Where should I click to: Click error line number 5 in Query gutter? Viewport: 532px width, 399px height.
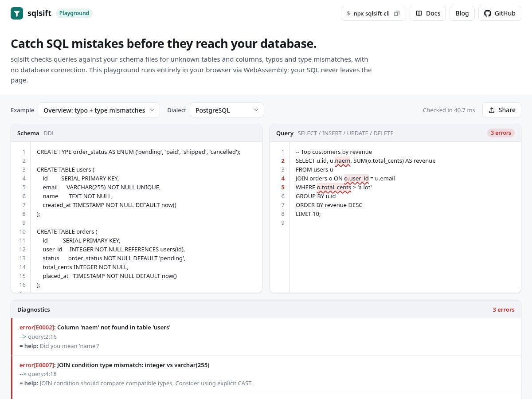(283, 187)
